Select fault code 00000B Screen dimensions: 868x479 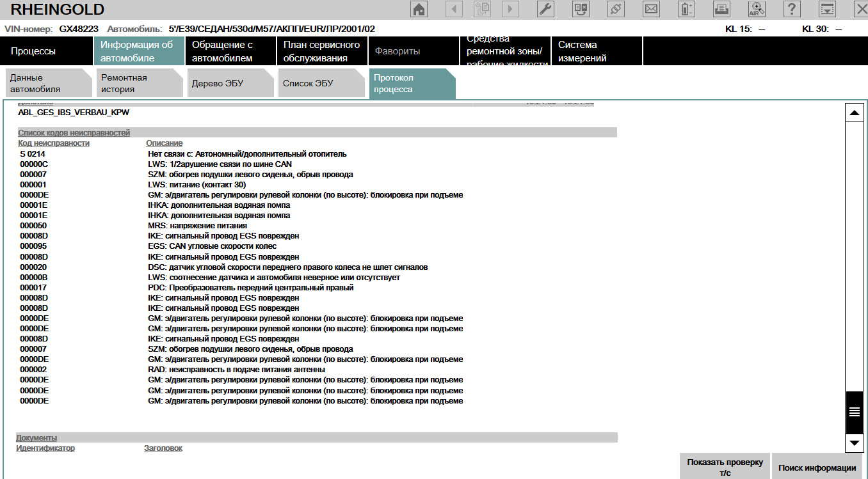(34, 277)
